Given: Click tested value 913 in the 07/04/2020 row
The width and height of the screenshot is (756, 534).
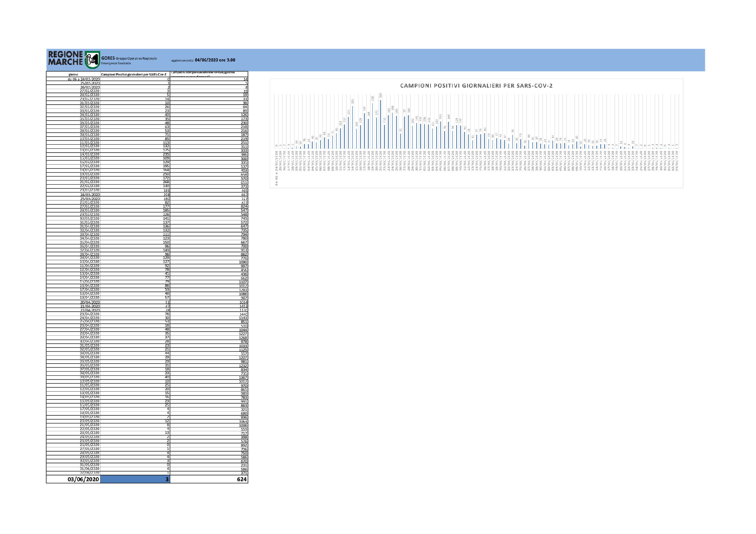Looking at the screenshot, I should (x=244, y=250).
